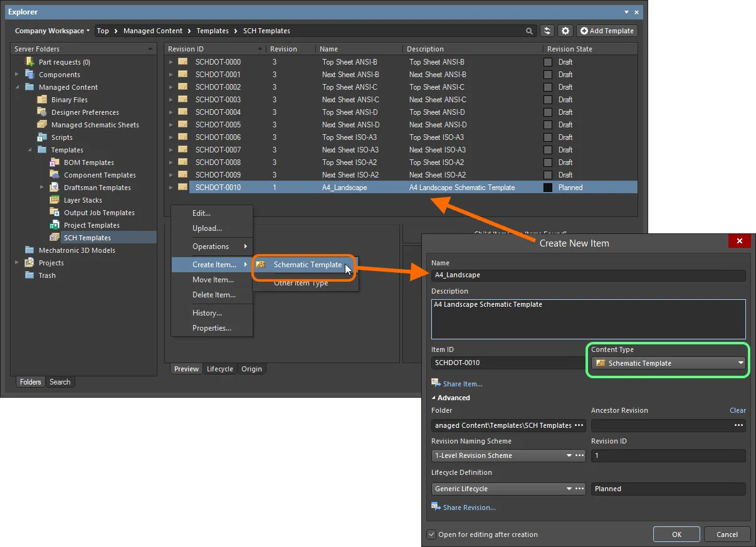The height and width of the screenshot is (547, 756).
Task: Click the Clear link next to Ancestor Revision
Action: 738,410
